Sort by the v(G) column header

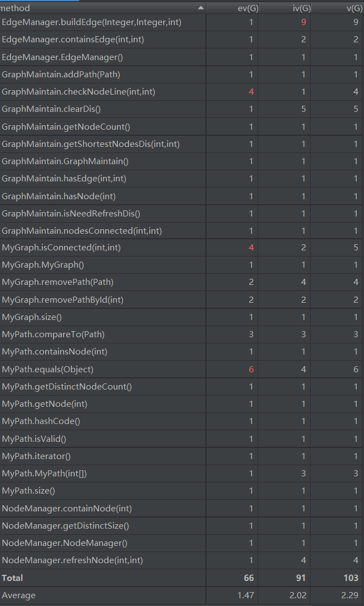(337, 8)
